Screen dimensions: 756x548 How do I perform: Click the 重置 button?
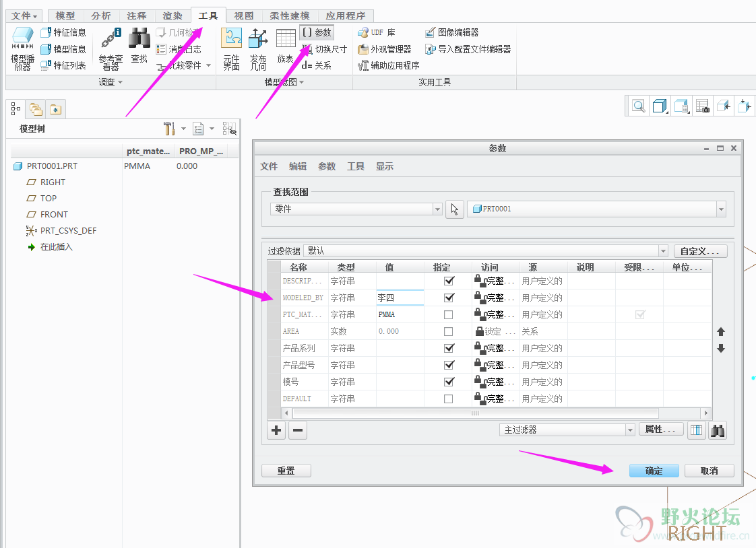point(286,471)
